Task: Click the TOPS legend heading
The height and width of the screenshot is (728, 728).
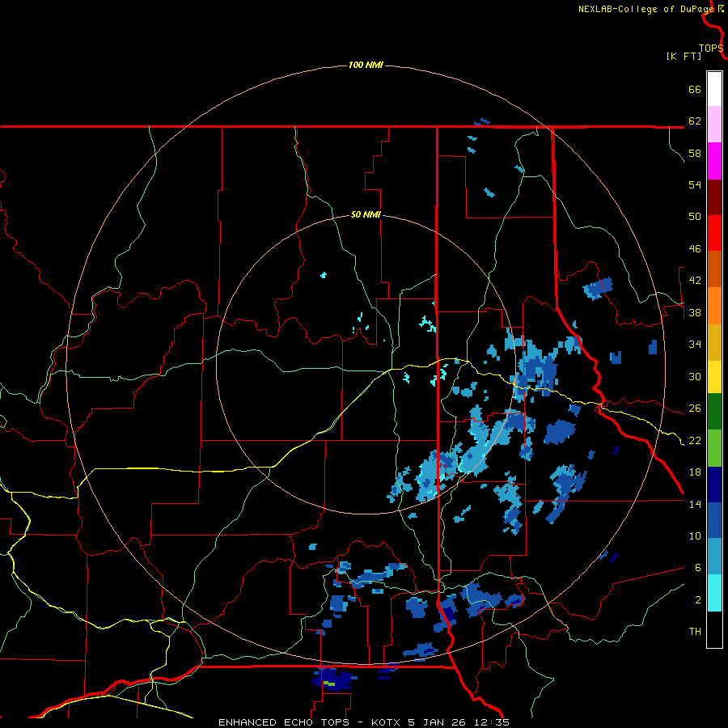Action: tap(711, 49)
